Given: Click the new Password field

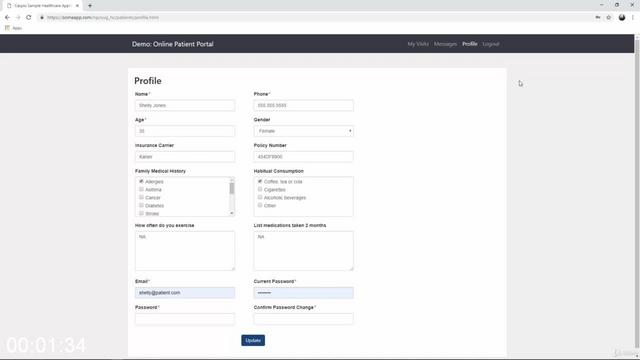Looking at the screenshot, I should [185, 319].
